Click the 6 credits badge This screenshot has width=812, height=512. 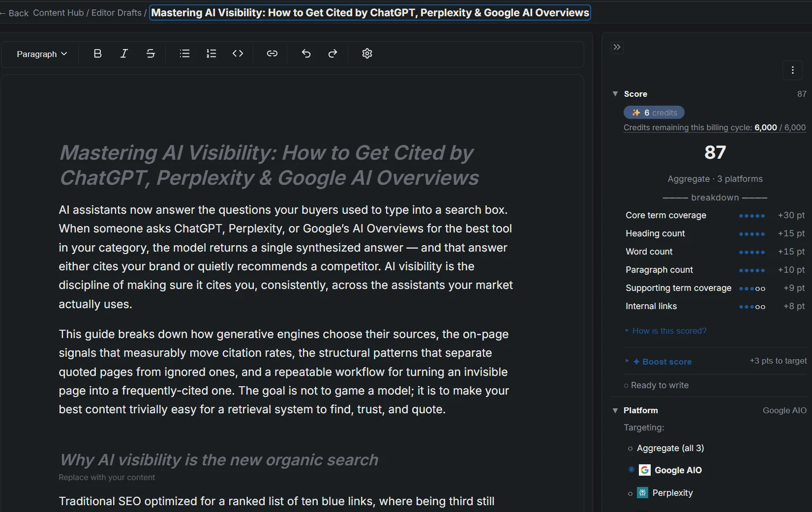(654, 113)
